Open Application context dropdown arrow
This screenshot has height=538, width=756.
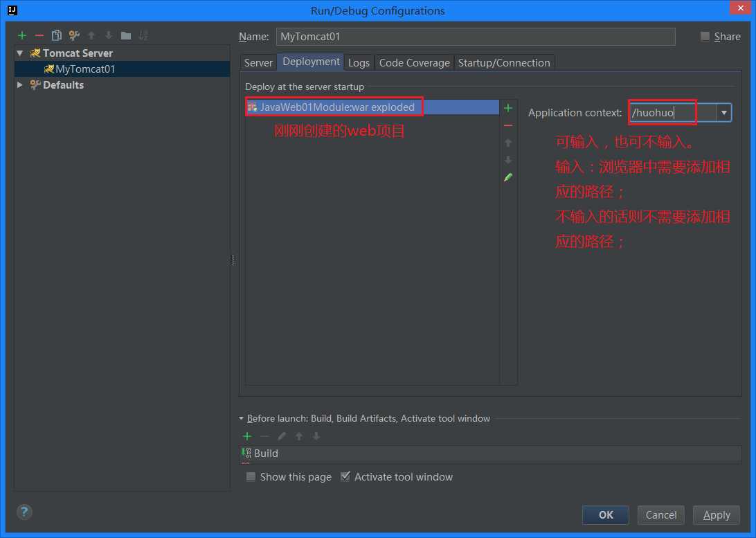point(723,113)
